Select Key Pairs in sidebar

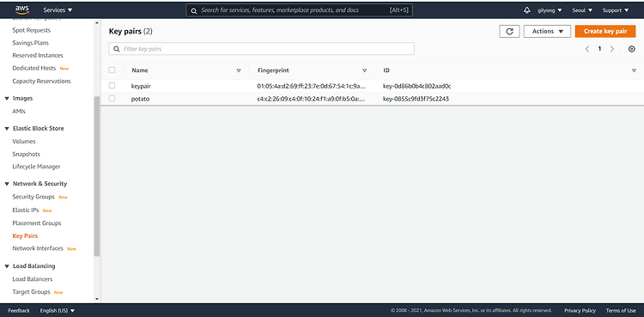(x=25, y=236)
